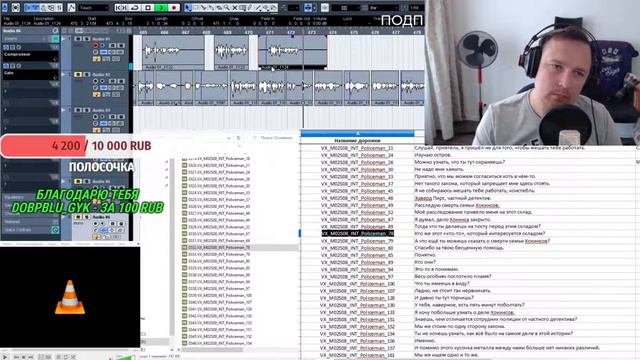Open the file explorer address dropdown arrow
This screenshot has height=360, width=640.
(x=229, y=138)
